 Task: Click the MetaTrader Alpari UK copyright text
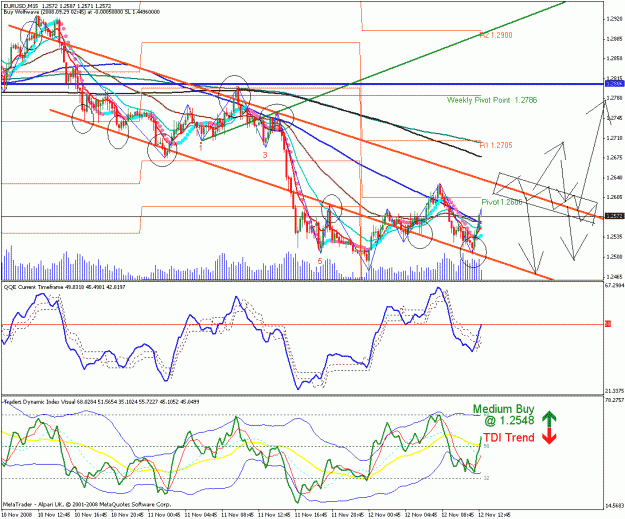click(x=87, y=504)
